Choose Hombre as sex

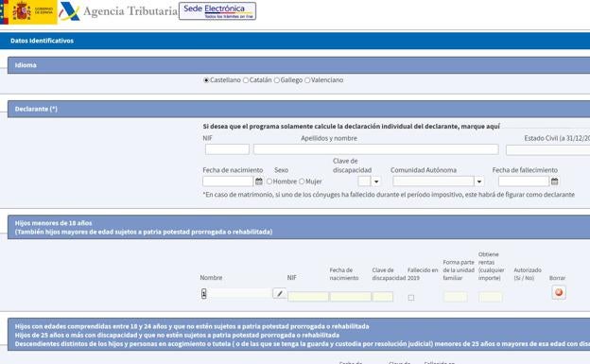[269, 182]
